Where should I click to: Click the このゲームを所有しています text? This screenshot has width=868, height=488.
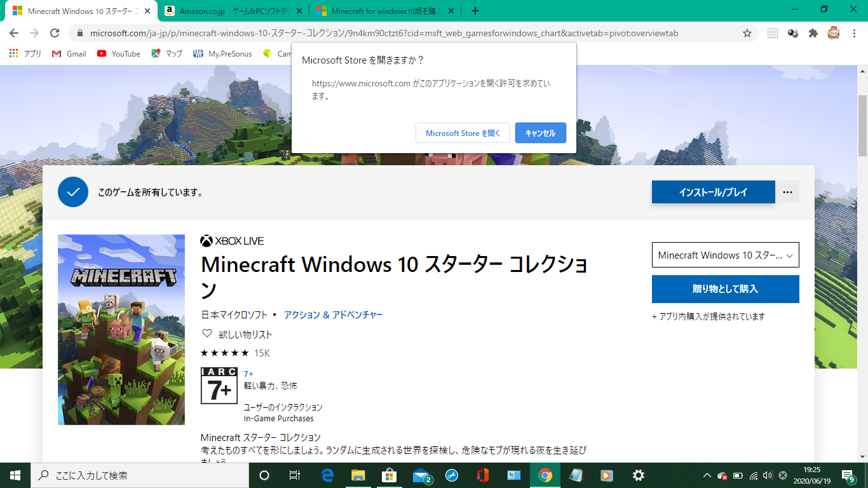point(151,192)
